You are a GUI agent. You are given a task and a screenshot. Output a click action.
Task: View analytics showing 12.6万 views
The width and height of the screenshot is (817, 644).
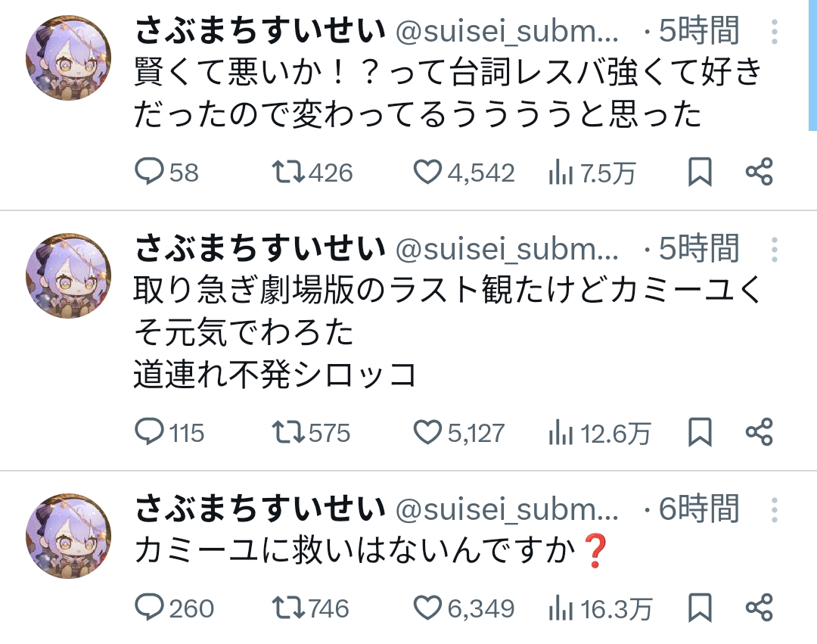(x=560, y=434)
